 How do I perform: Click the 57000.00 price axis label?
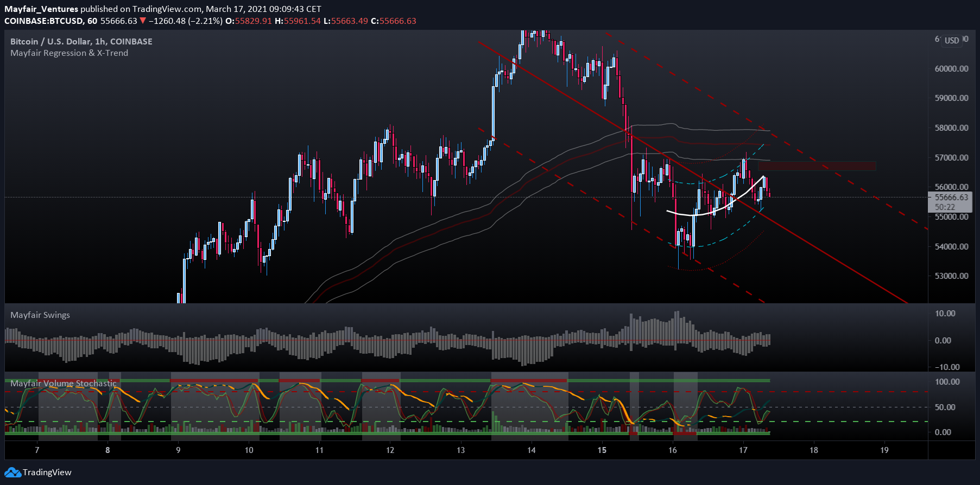(x=951, y=158)
